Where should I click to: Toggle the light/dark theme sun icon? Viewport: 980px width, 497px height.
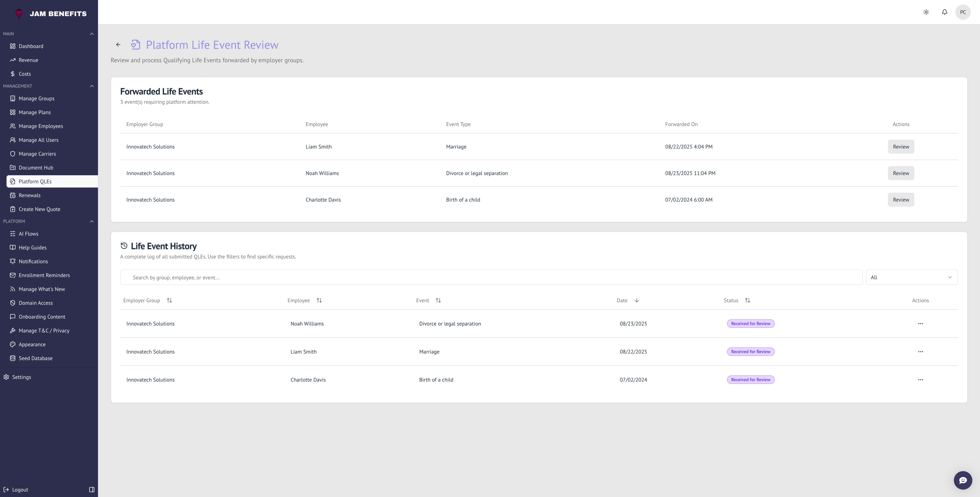pos(926,12)
